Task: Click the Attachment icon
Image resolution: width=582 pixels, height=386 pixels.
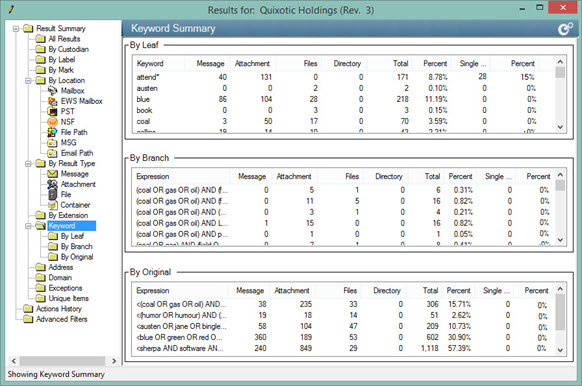Action: 52,184
